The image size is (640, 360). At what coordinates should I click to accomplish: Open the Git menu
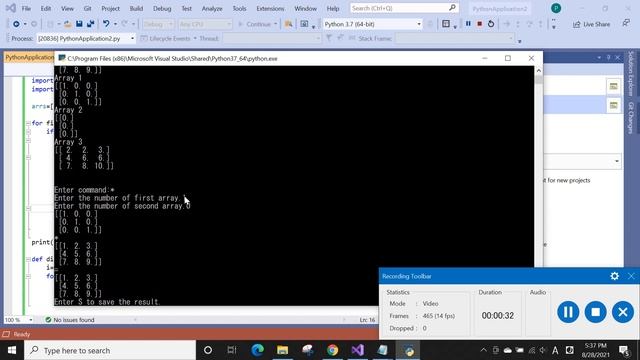click(87, 8)
